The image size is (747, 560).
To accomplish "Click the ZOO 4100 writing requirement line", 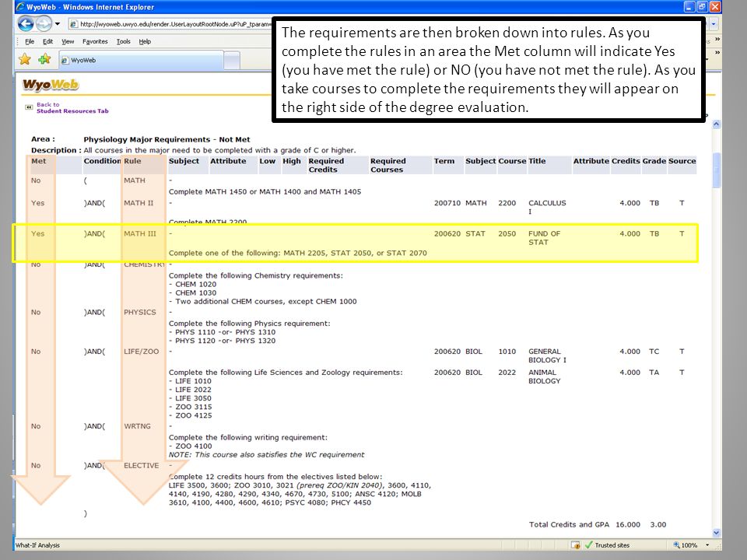I will point(191,446).
